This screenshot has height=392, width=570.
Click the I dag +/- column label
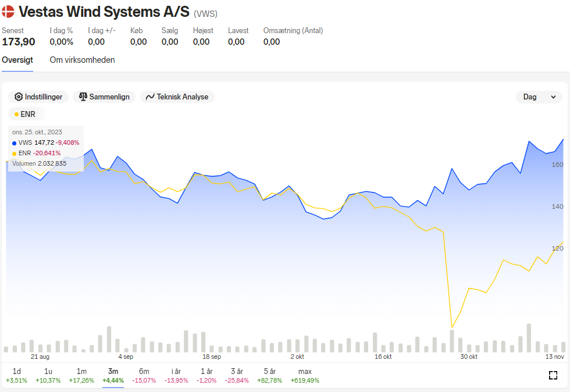(x=102, y=31)
